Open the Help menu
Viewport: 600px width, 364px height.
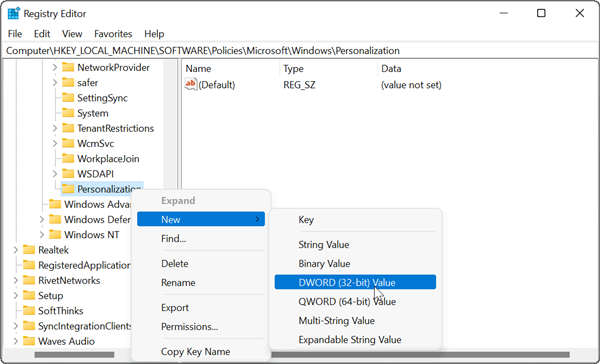tap(154, 34)
